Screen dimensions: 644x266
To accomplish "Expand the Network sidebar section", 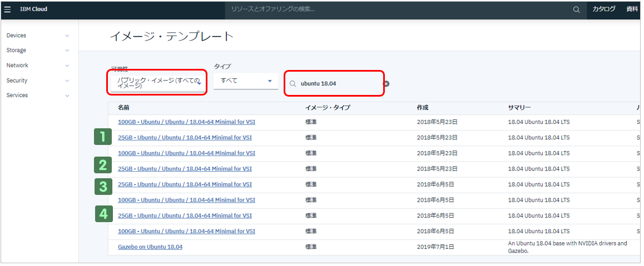I will [38, 66].
